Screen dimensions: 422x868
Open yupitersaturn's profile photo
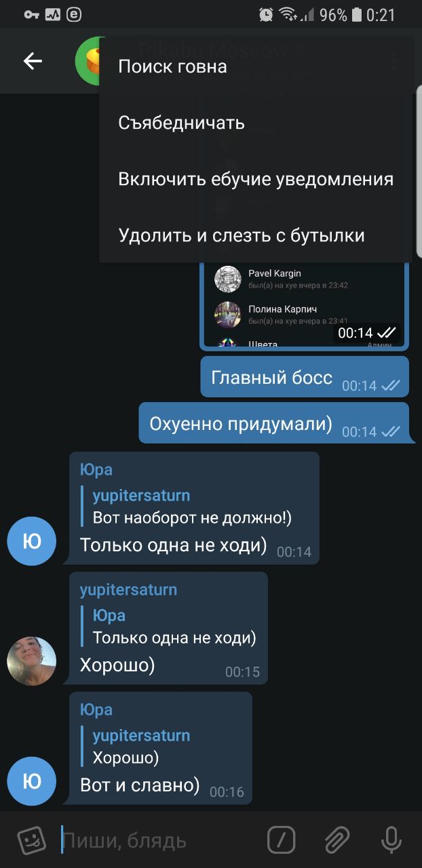[31, 660]
